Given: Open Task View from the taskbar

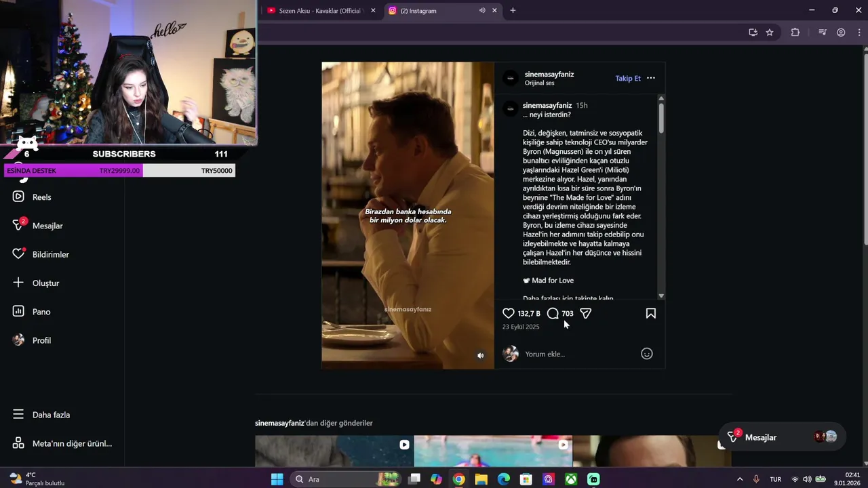Looking at the screenshot, I should click(x=414, y=479).
